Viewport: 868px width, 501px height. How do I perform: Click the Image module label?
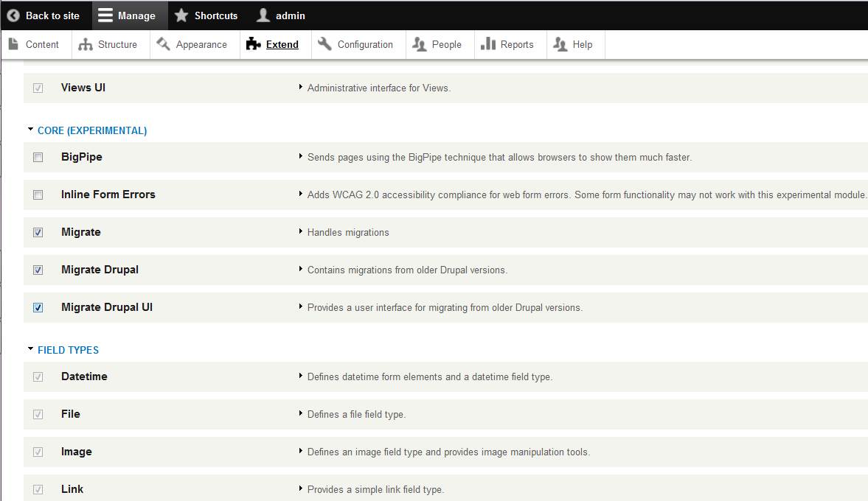point(77,451)
